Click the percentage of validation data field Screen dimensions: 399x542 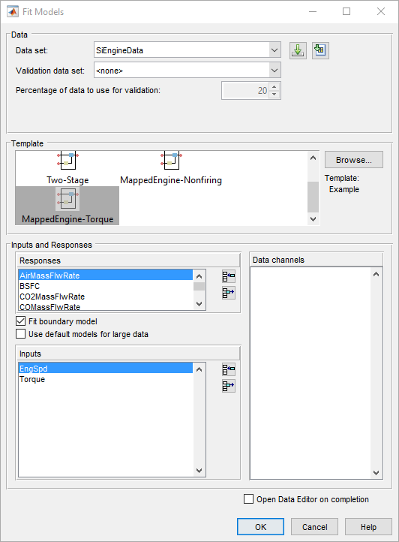click(245, 91)
